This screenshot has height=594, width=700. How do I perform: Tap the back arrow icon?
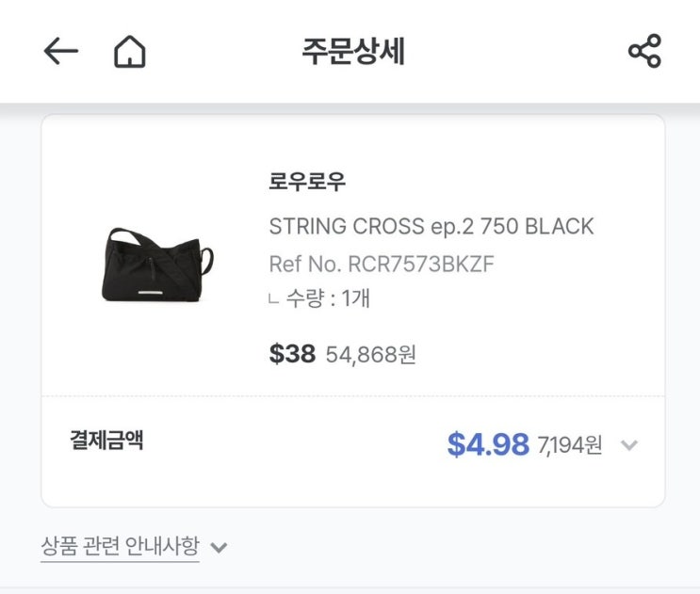coord(60,52)
